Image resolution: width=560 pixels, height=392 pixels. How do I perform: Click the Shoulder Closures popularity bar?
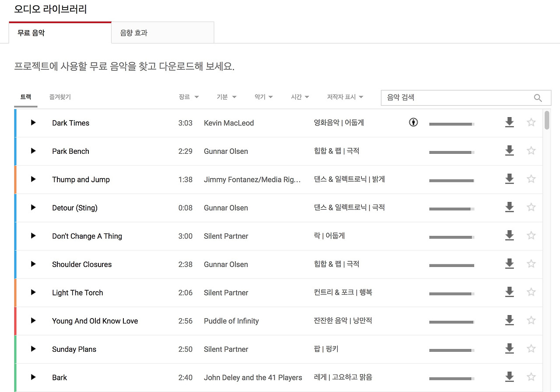tap(451, 266)
